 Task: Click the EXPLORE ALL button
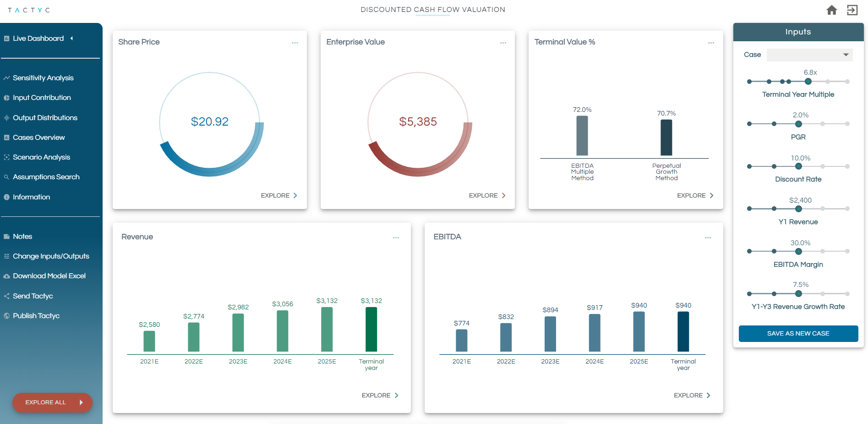pyautogui.click(x=52, y=402)
